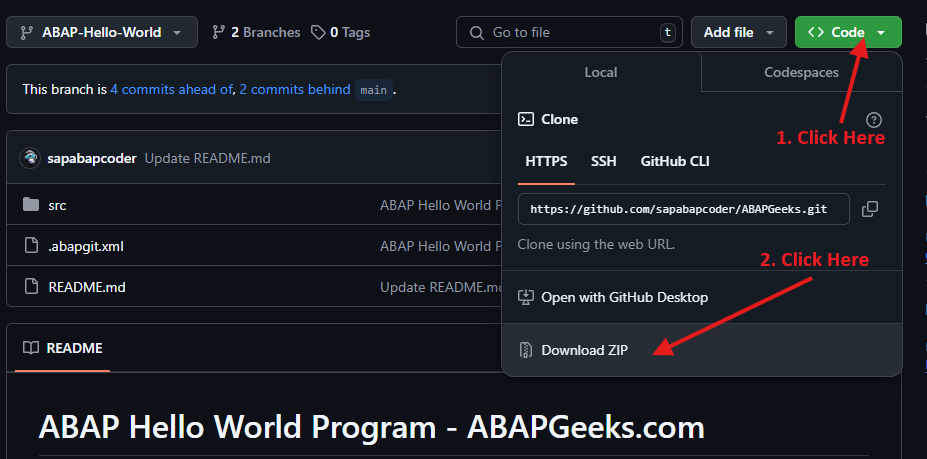View the 0 Tags link
This screenshot has width=927, height=459.
(x=341, y=32)
